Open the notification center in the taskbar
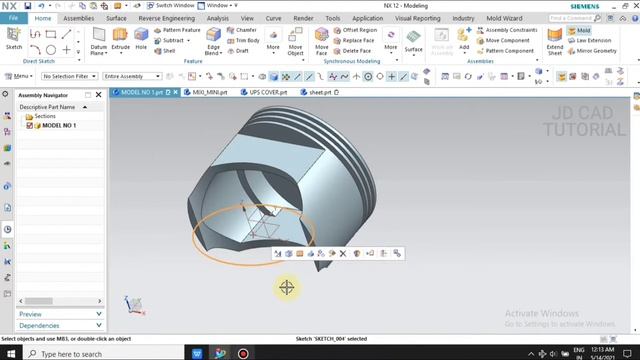The image size is (640, 360). click(627, 353)
